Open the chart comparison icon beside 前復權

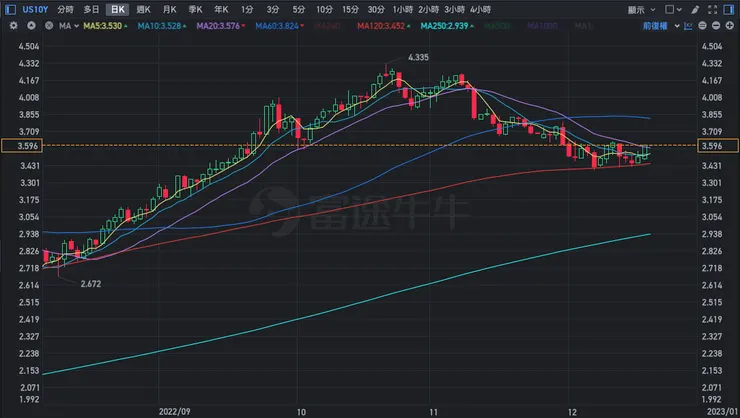pos(688,26)
